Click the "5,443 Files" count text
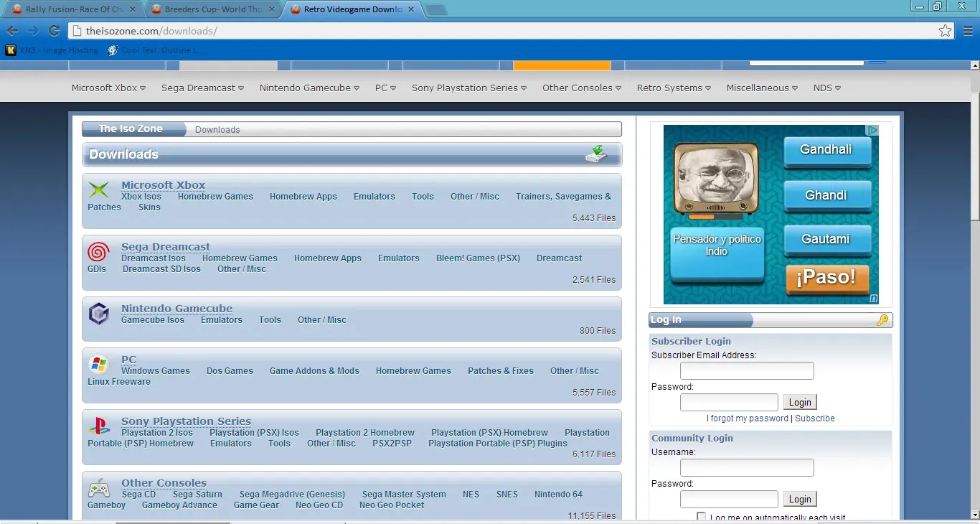This screenshot has width=980, height=524. click(x=594, y=217)
